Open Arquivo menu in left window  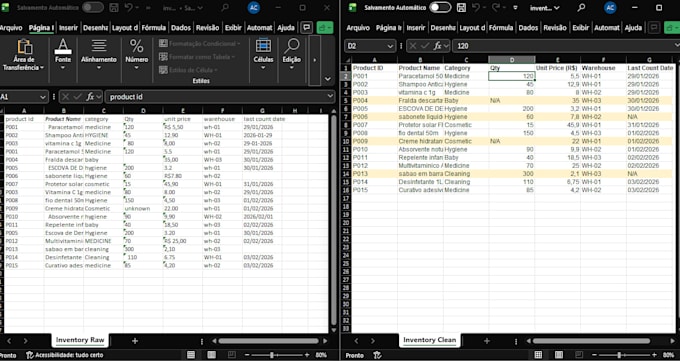[11, 28]
